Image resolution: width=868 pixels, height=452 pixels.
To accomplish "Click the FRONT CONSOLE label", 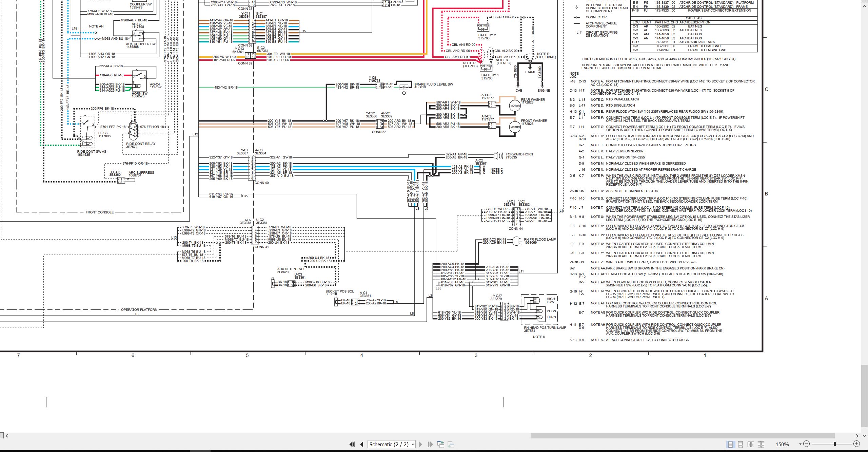I will click(100, 212).
